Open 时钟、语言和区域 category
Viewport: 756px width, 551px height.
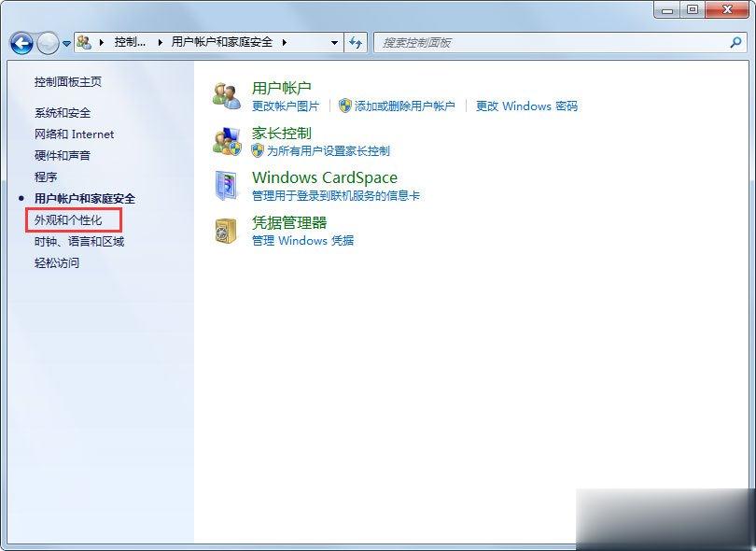[79, 241]
